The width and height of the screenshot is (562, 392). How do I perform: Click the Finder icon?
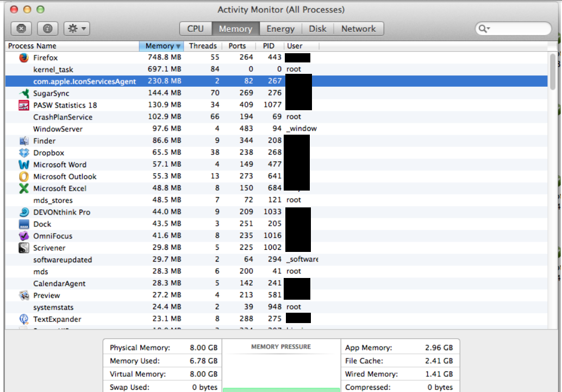[24, 141]
